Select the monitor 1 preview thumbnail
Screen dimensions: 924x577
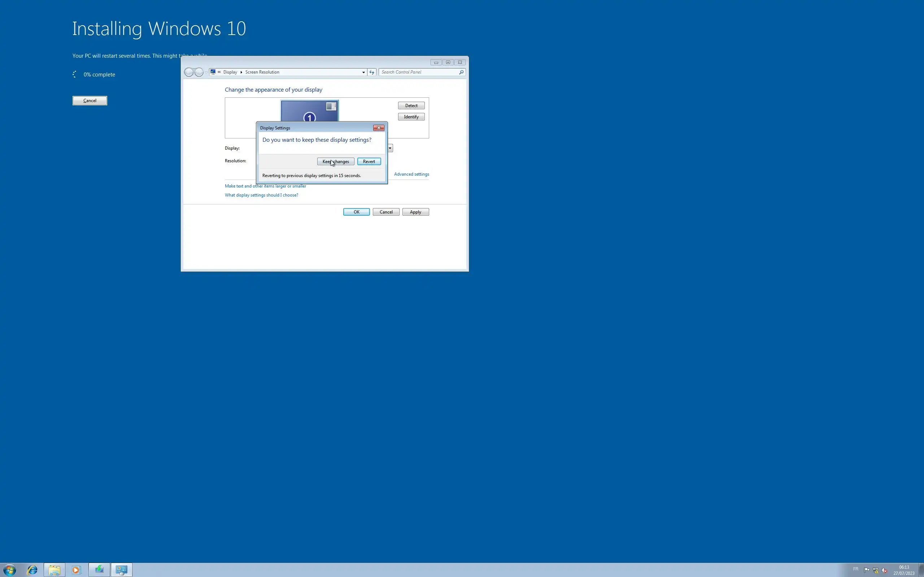pos(309,111)
